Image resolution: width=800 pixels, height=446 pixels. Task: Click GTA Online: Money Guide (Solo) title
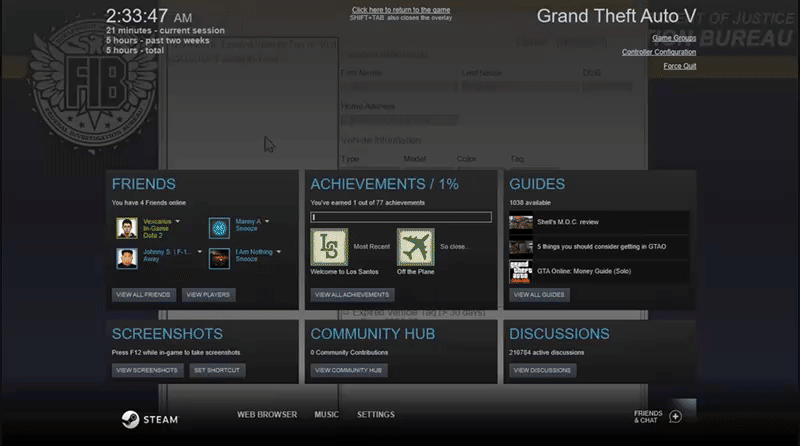pyautogui.click(x=584, y=271)
